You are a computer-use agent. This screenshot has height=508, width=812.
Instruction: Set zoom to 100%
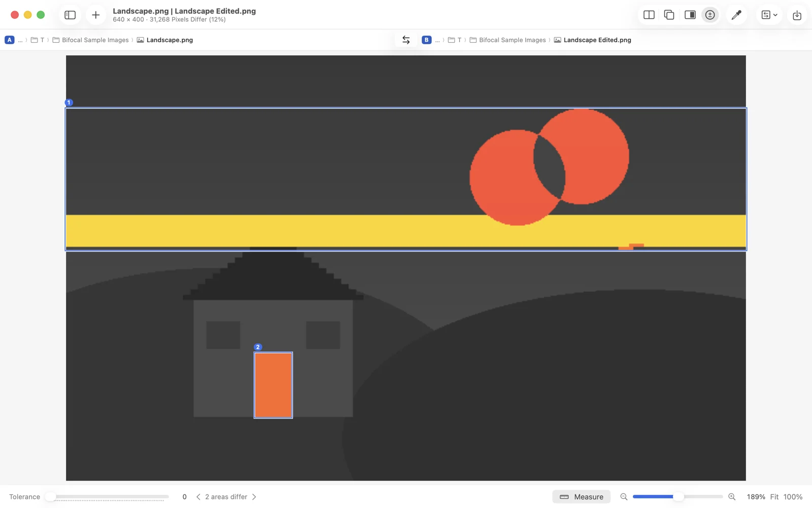click(793, 497)
